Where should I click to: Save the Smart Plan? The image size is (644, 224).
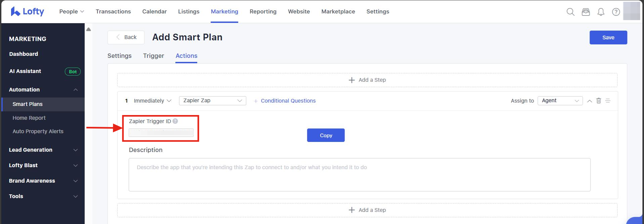pos(608,37)
